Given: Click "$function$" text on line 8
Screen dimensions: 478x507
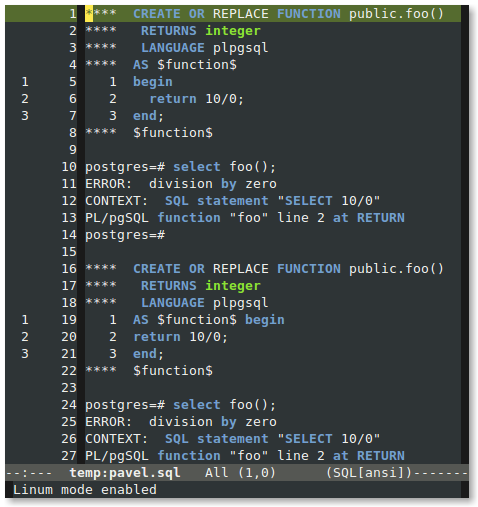Looking at the screenshot, I should click(x=173, y=133).
